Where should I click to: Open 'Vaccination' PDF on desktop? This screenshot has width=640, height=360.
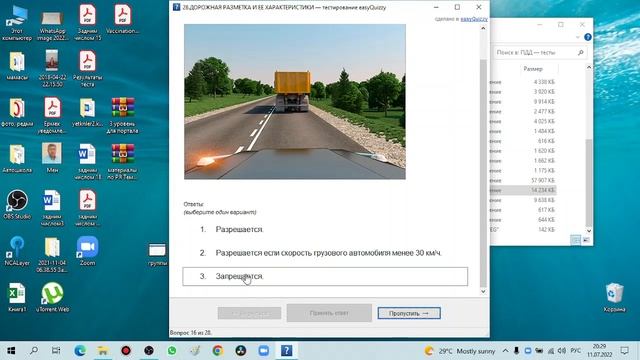click(x=122, y=19)
